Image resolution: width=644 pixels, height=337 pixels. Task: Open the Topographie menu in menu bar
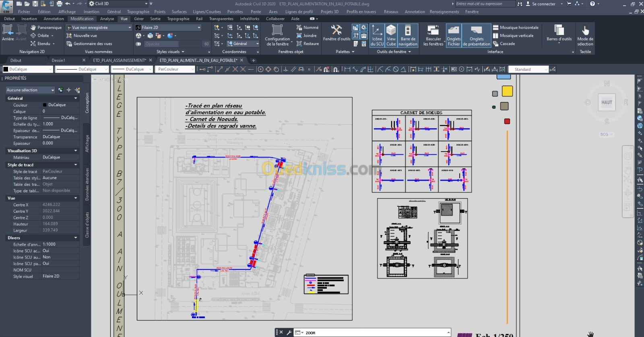[x=138, y=12]
